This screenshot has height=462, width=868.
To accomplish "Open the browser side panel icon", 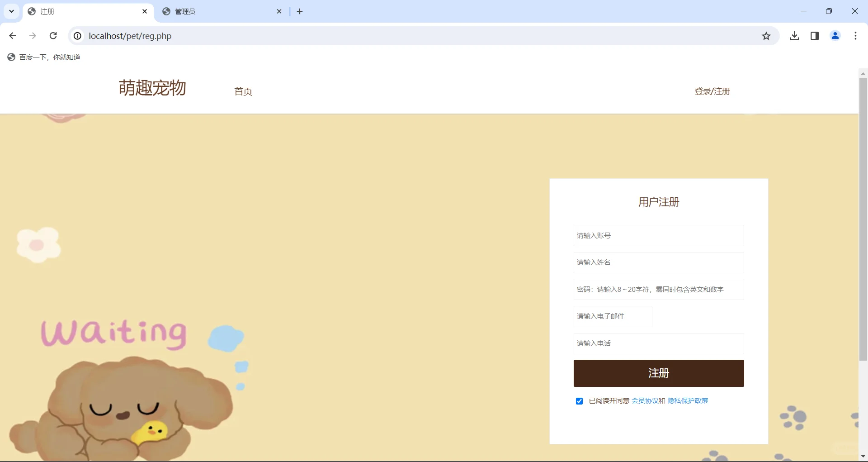I will point(814,36).
